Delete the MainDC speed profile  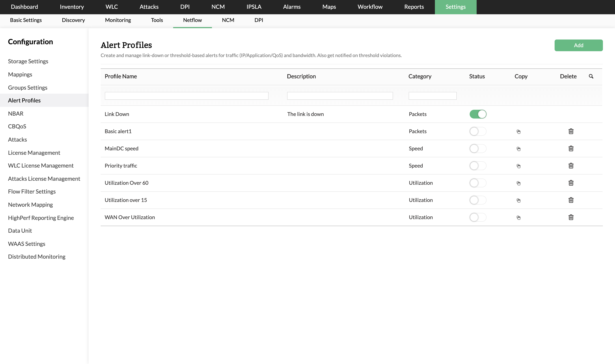pyautogui.click(x=571, y=149)
